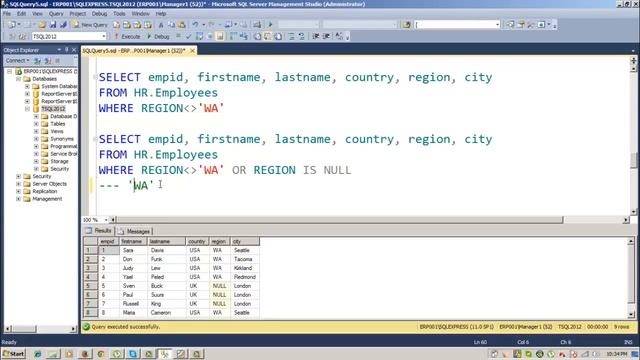Screen dimensions: 640x360
Task: Click the New Query button
Action: tap(90, 25)
